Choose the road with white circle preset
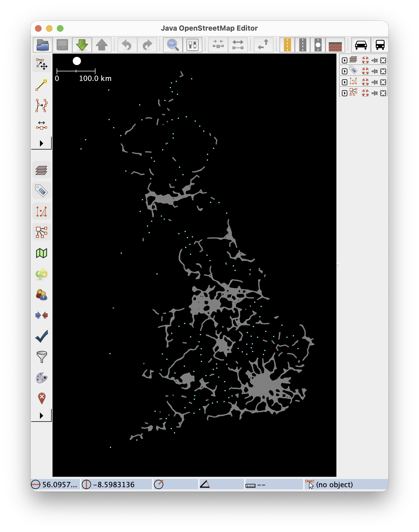 coord(318,45)
